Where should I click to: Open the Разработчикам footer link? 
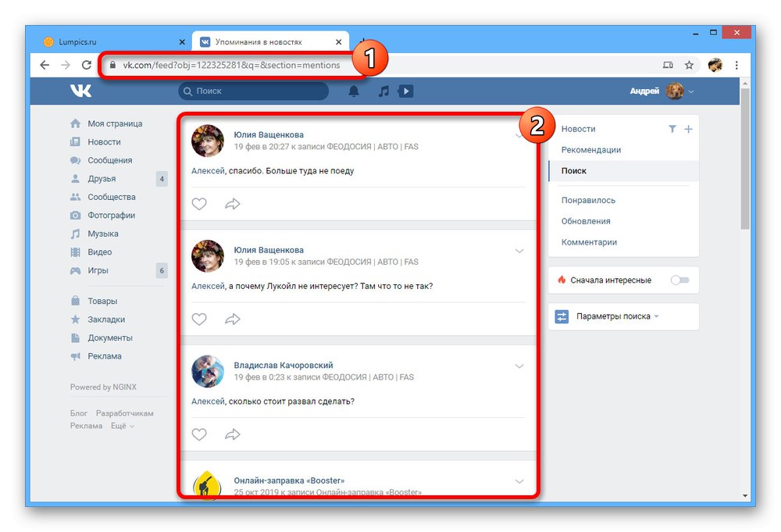pyautogui.click(x=124, y=413)
